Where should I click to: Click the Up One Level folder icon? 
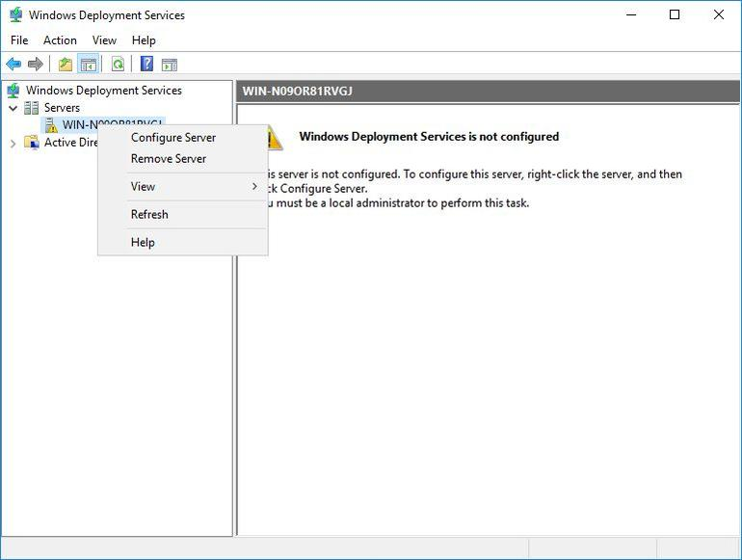65,65
